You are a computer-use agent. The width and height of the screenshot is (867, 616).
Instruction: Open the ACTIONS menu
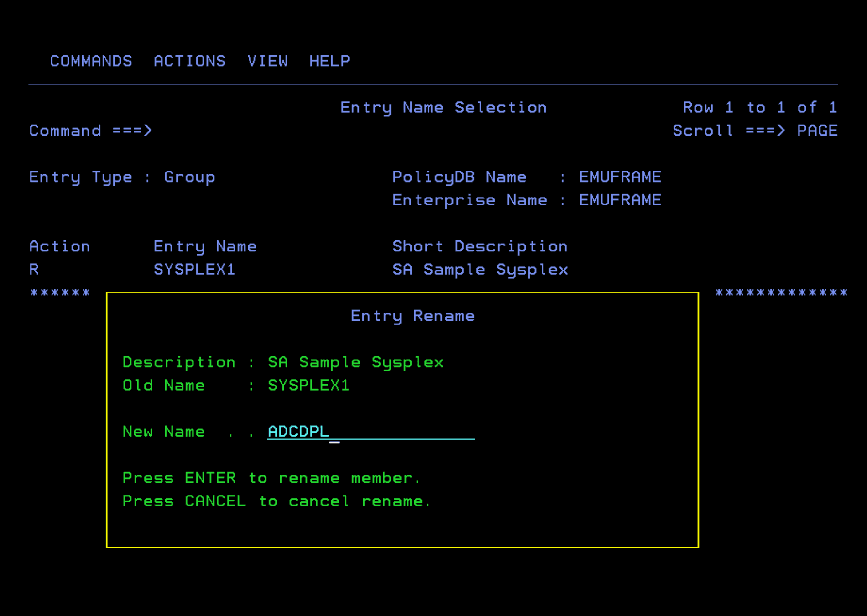click(x=190, y=61)
